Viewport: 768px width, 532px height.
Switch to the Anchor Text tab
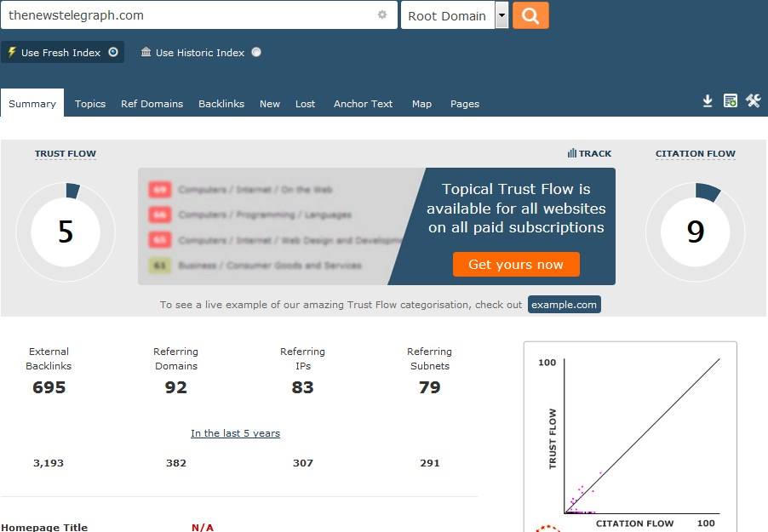coord(363,103)
